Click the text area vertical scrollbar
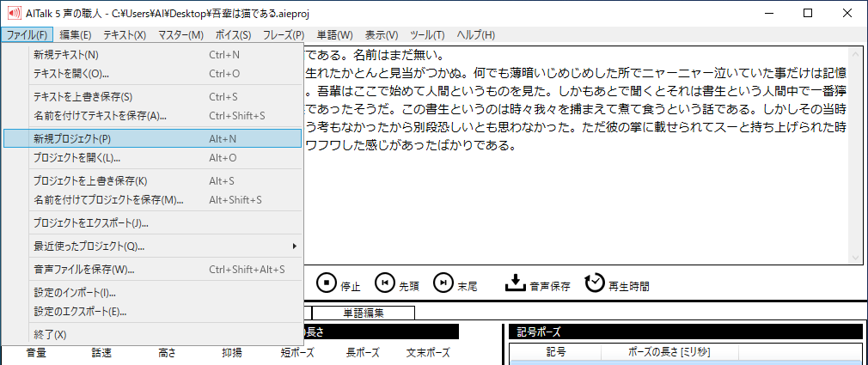868x365 pixels. [x=856, y=155]
